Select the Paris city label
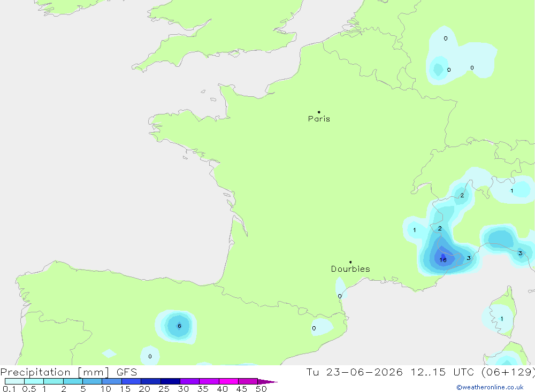The image size is (535, 392). [x=319, y=119]
